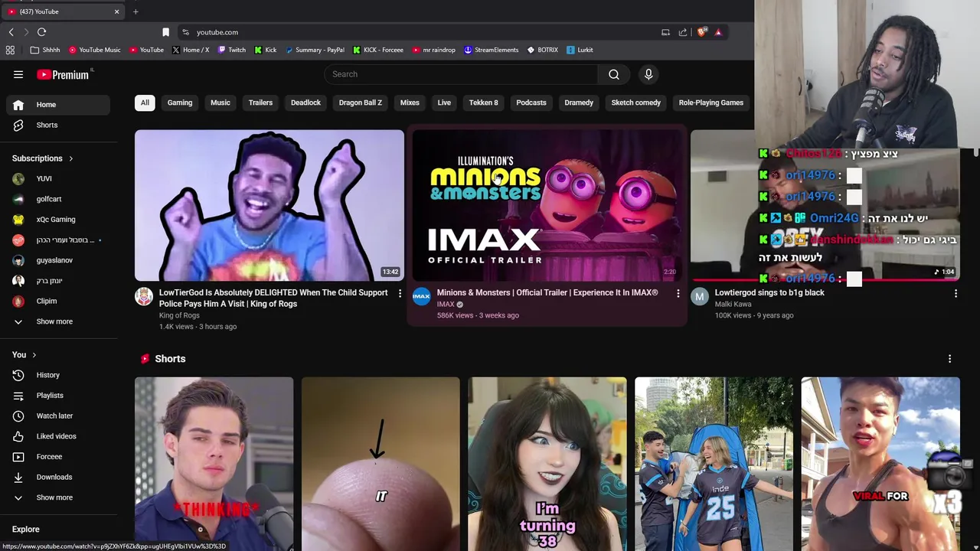The height and width of the screenshot is (551, 980).
Task: Open the guyaslanov subscription channel
Action: pyautogui.click(x=58, y=260)
